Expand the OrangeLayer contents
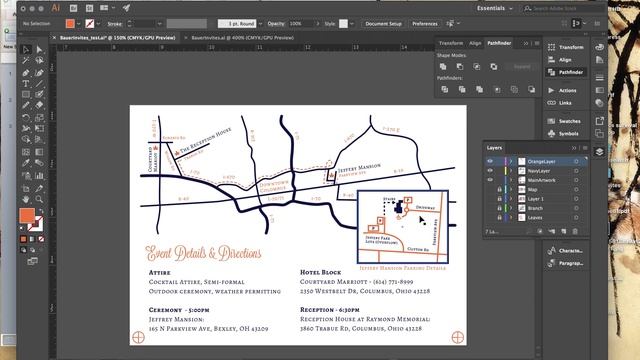Viewport: 640px width, 360px height. pos(511,161)
